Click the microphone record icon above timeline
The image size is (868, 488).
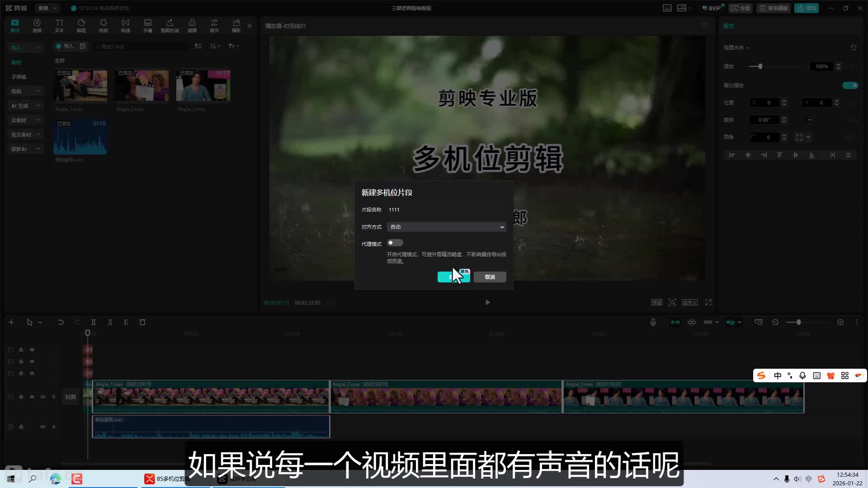click(x=653, y=322)
